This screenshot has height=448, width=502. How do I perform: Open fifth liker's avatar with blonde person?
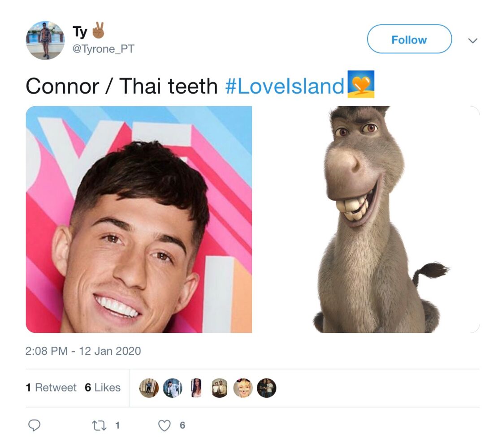pos(243,388)
